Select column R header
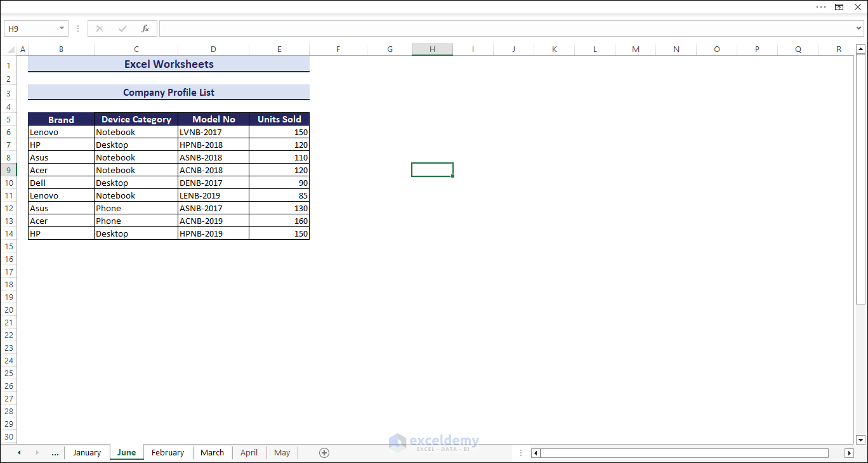 (x=839, y=49)
